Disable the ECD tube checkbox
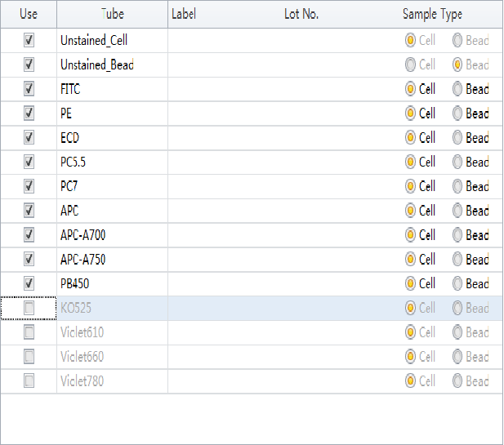This screenshot has height=445, width=504. 29,137
